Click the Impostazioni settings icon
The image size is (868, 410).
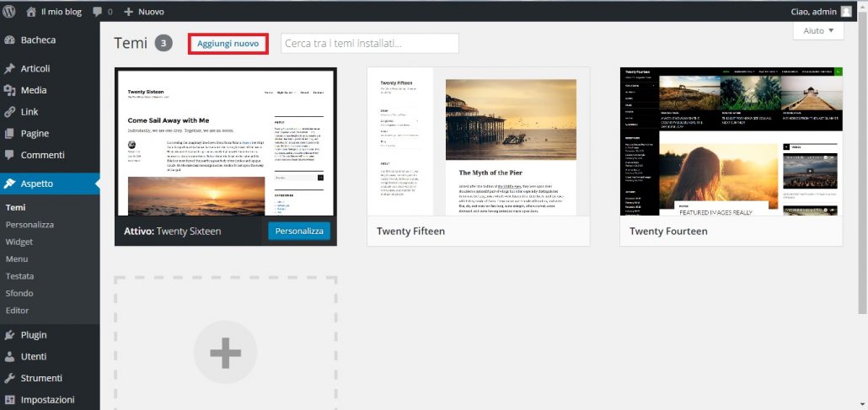(9, 400)
